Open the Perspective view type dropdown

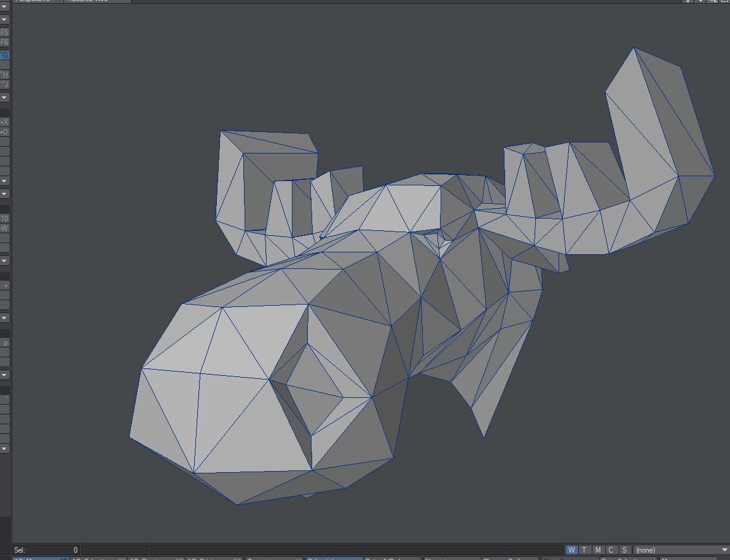[37, 1]
